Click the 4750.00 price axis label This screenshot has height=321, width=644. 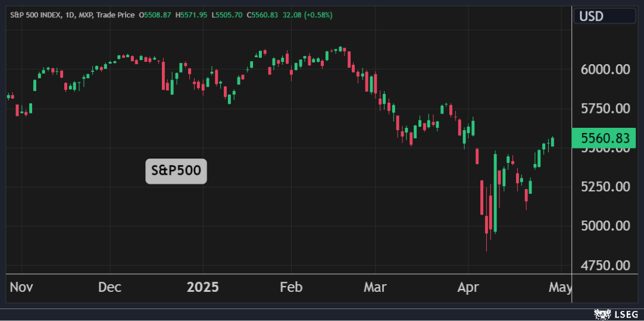[605, 265]
